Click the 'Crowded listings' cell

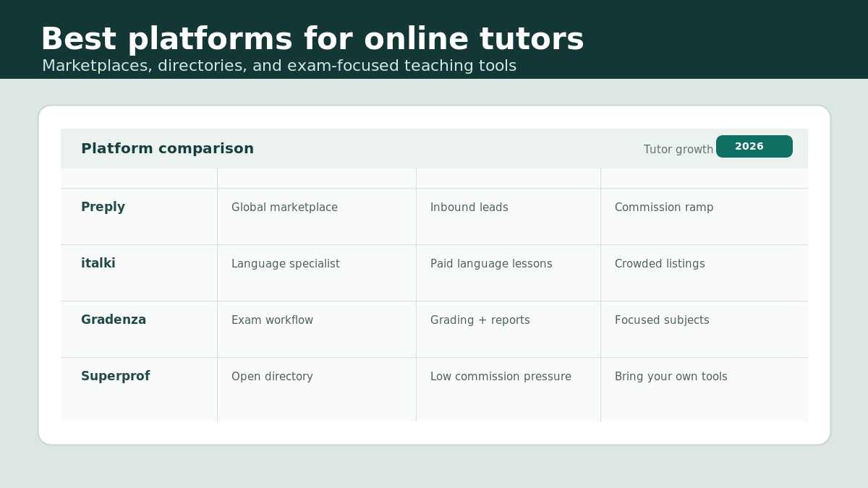[x=660, y=264]
